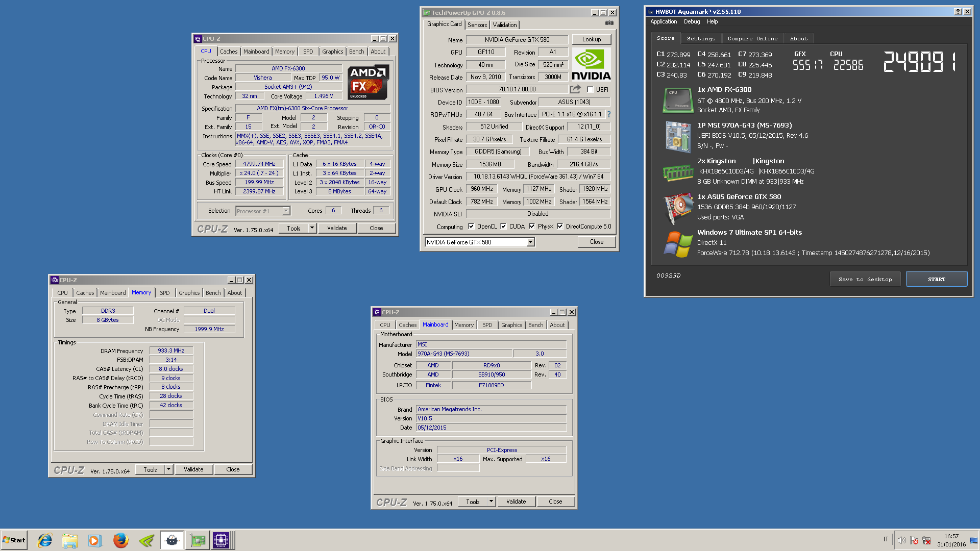Open the Compare Online tab in Aquamark
This screenshot has width=980, height=551.
(752, 39)
